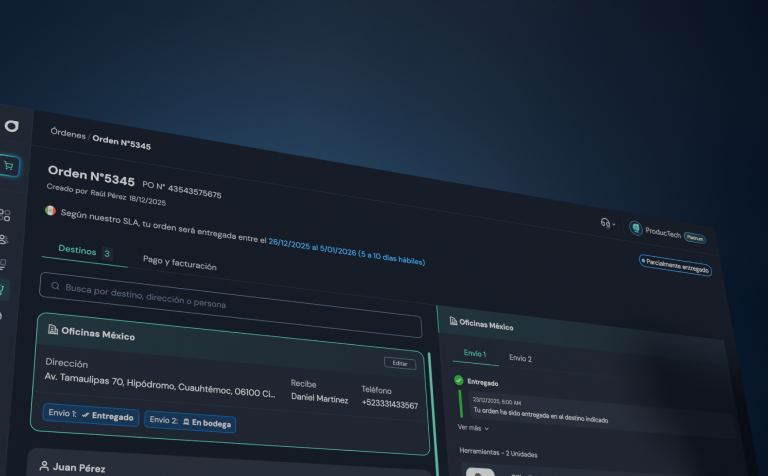768x476 pixels.
Task: Click the app logo in the sidebar
Action: 12,126
